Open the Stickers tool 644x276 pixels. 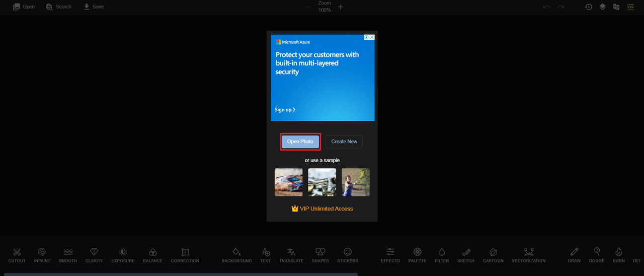tap(348, 255)
